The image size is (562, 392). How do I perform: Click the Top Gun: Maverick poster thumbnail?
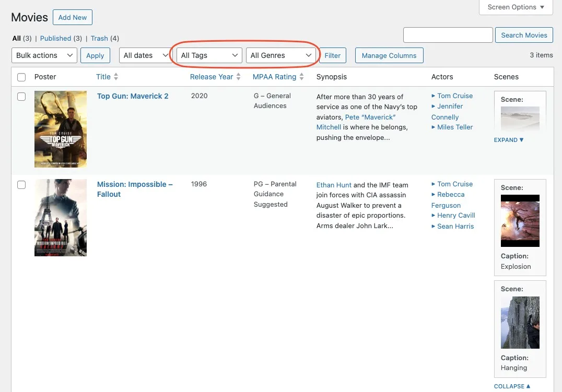(61, 129)
